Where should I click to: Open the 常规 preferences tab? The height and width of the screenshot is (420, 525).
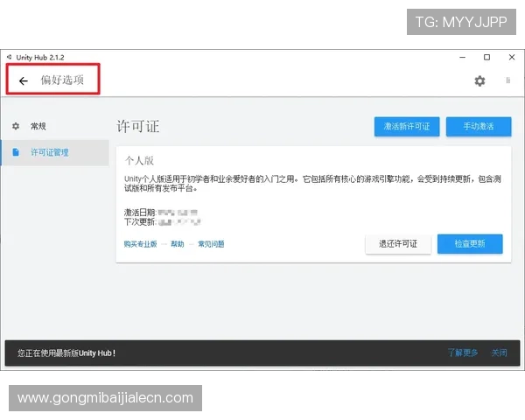point(54,126)
